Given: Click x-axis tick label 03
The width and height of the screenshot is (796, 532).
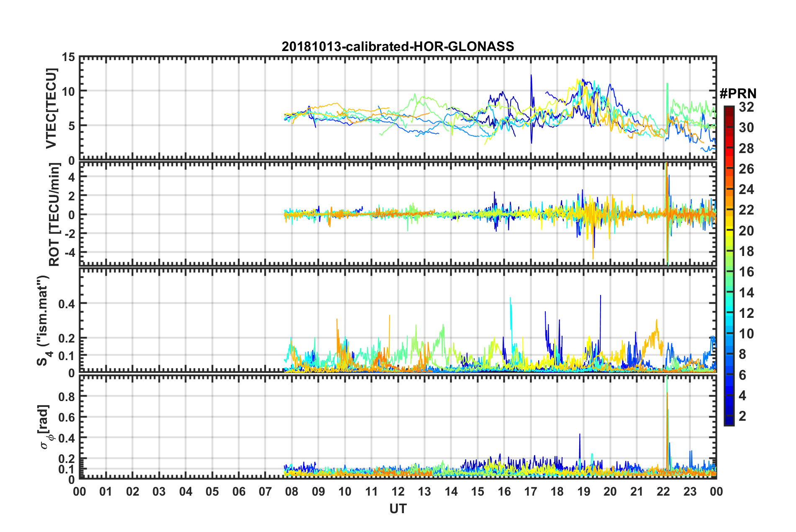Looking at the screenshot, I should click(159, 491).
